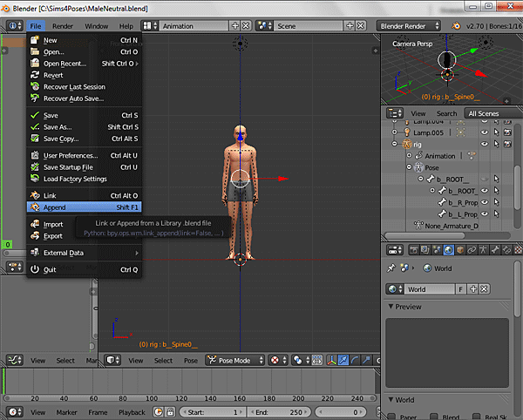Screen dimensions: 523x420
Task: Open Render Layers properties tab
Action: (425, 250)
